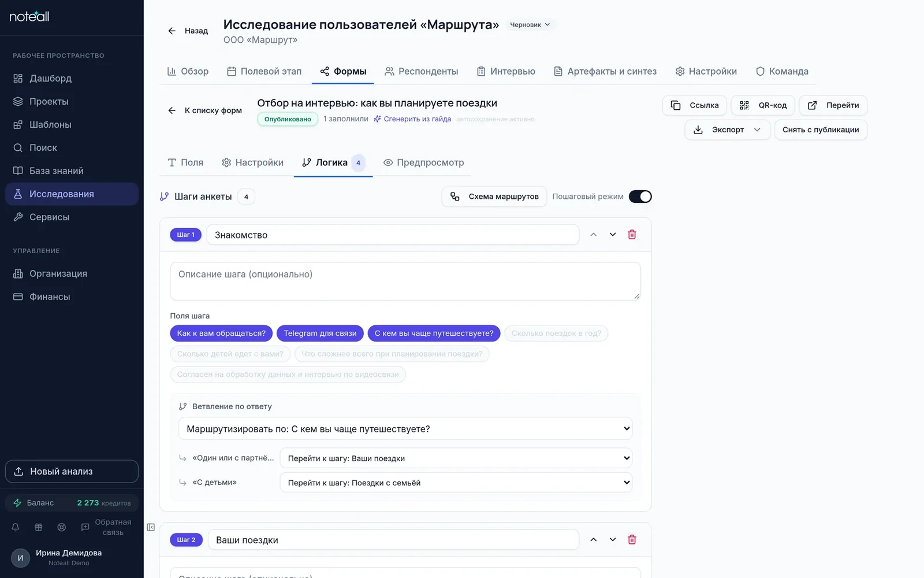Toggle Пошаговый режим switch

(x=640, y=197)
